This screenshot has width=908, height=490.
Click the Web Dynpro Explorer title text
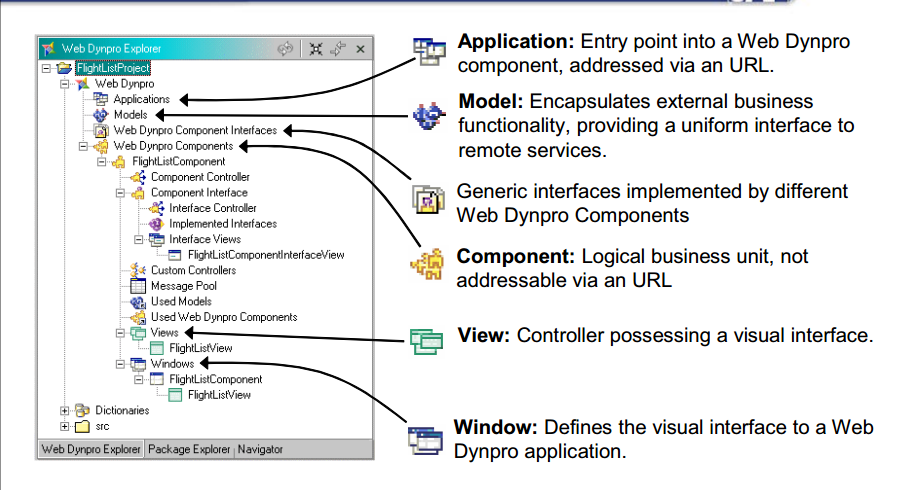111,49
